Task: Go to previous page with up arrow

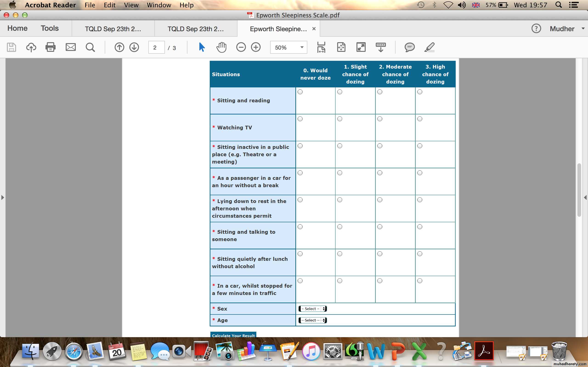Action: point(119,47)
